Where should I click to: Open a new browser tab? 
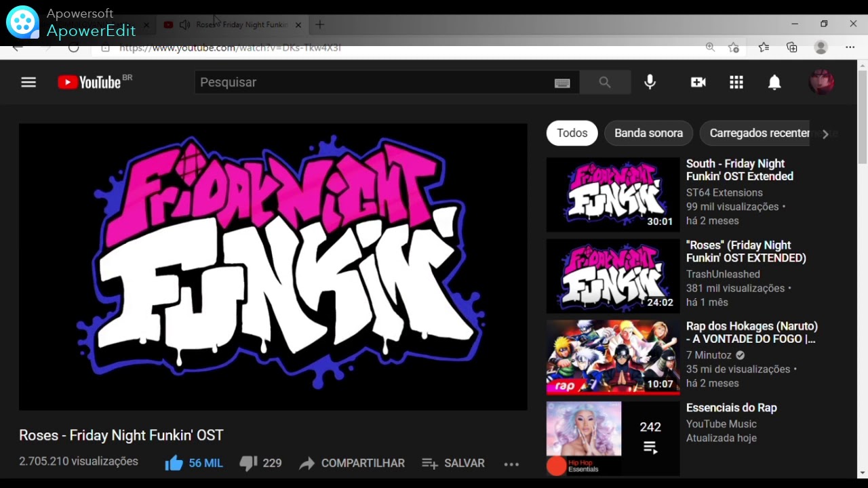(x=320, y=24)
